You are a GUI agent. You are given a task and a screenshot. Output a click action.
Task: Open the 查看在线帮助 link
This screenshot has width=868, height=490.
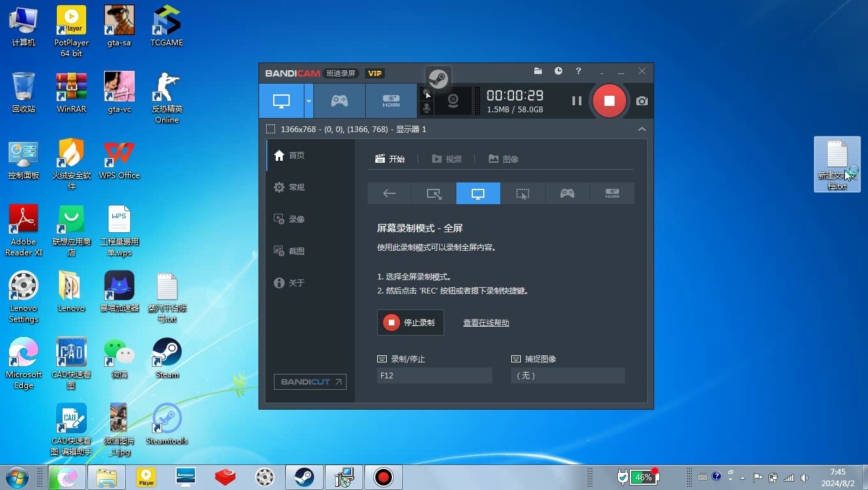pyautogui.click(x=486, y=323)
